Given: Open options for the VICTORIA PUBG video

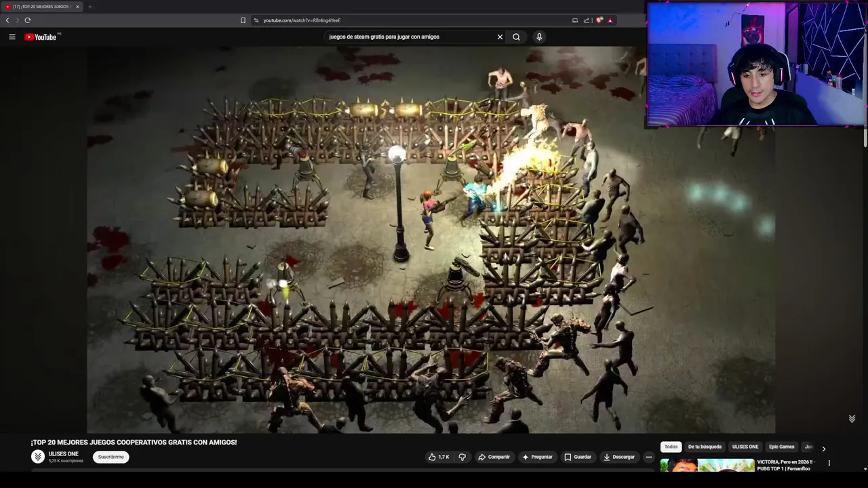Looking at the screenshot, I should 829,463.
